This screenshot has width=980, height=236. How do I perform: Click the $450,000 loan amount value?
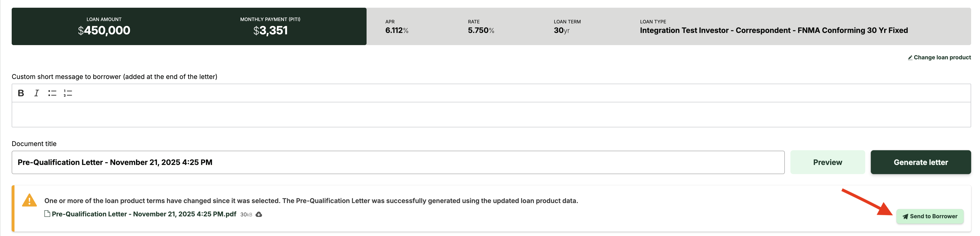(x=104, y=30)
